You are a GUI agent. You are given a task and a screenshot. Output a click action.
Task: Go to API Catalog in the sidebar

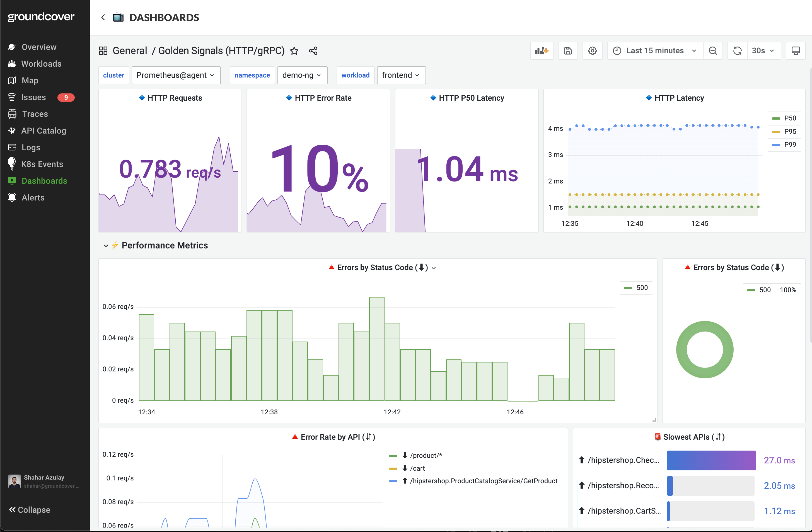(x=43, y=131)
